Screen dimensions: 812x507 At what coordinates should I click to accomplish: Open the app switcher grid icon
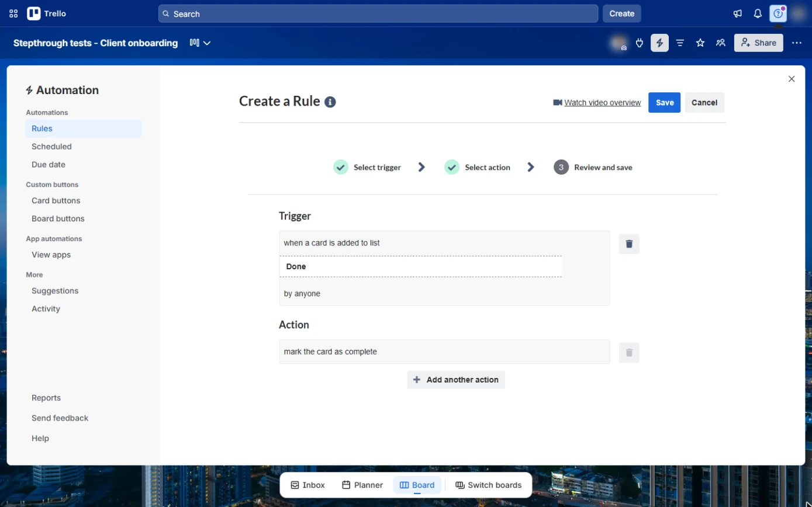tap(13, 13)
